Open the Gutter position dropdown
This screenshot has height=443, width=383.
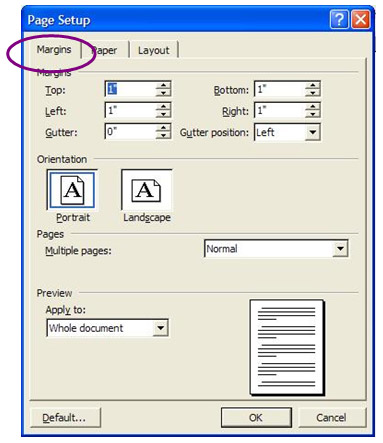(313, 132)
